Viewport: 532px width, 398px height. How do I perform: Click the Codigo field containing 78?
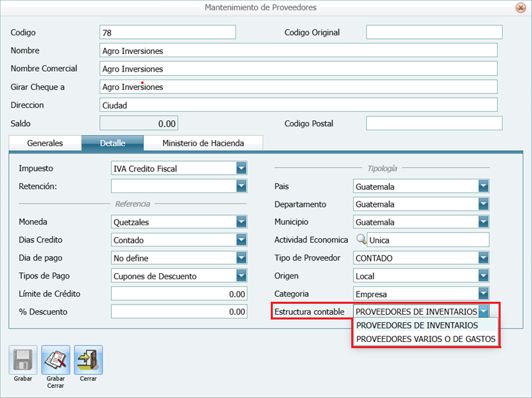click(x=168, y=32)
